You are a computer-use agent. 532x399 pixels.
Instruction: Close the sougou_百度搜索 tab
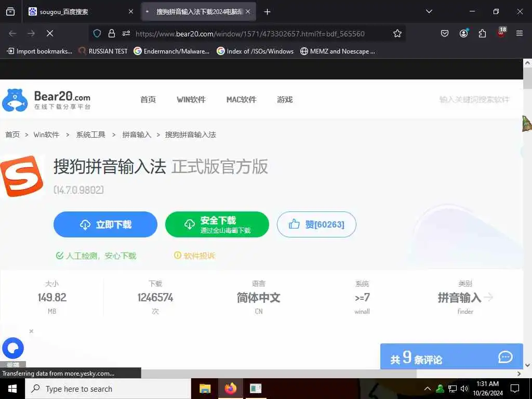(131, 11)
